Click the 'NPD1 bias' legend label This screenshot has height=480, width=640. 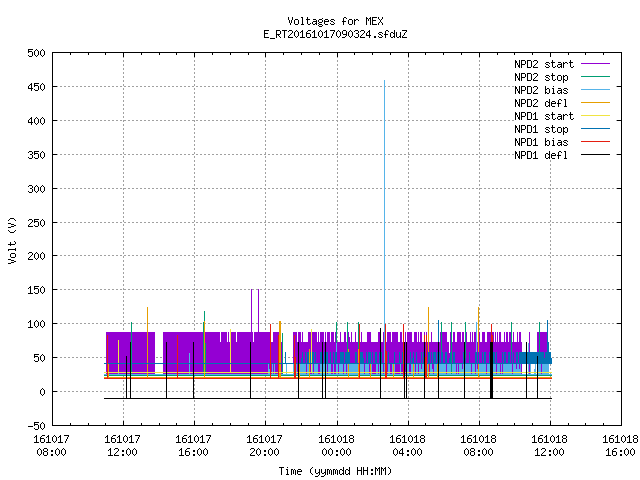[541, 142]
